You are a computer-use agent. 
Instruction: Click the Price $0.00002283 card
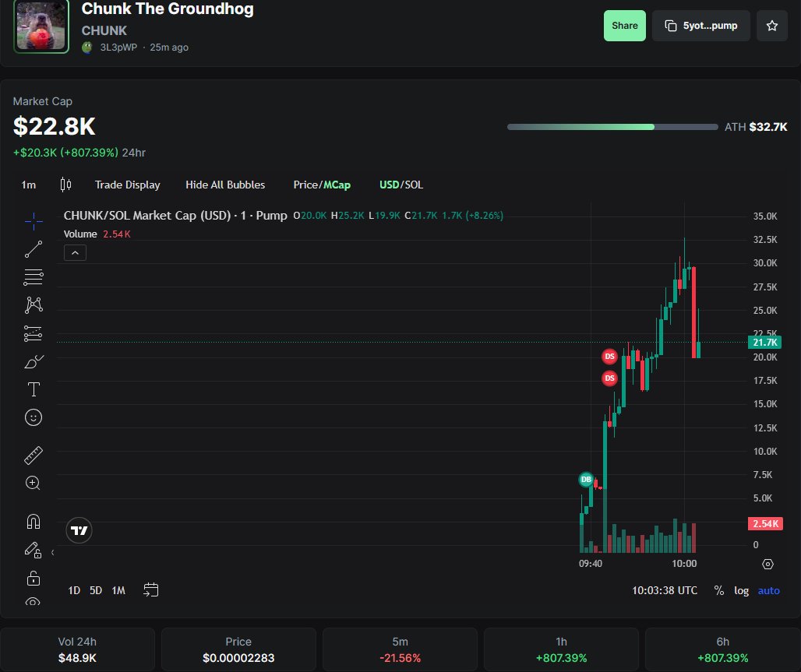[x=238, y=649]
